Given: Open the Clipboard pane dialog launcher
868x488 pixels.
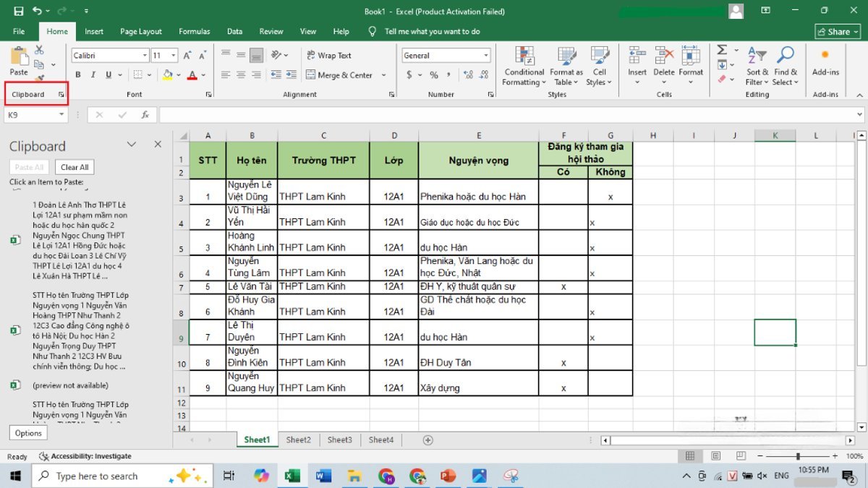Looking at the screenshot, I should [x=61, y=95].
